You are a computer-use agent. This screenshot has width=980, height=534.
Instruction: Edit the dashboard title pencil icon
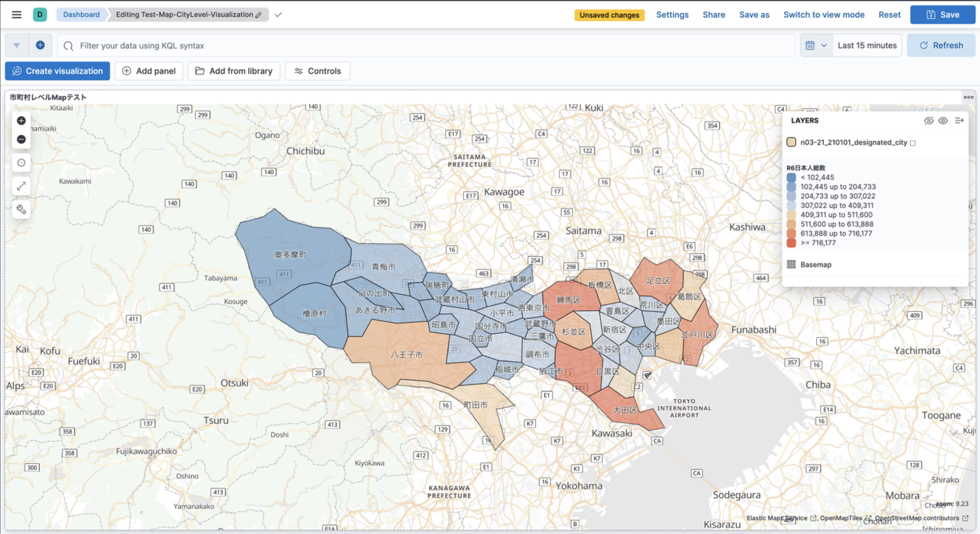259,15
